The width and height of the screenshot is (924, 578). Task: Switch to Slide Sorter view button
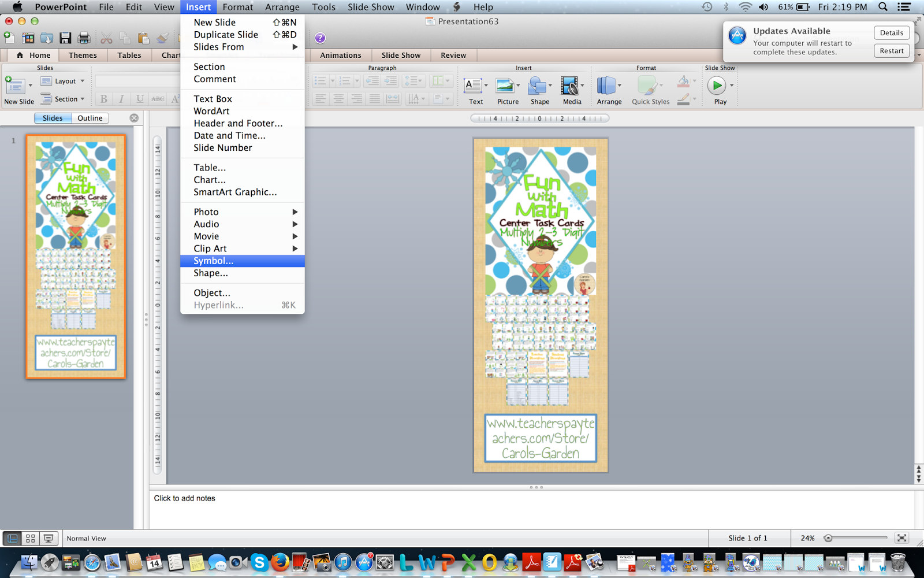(x=31, y=538)
